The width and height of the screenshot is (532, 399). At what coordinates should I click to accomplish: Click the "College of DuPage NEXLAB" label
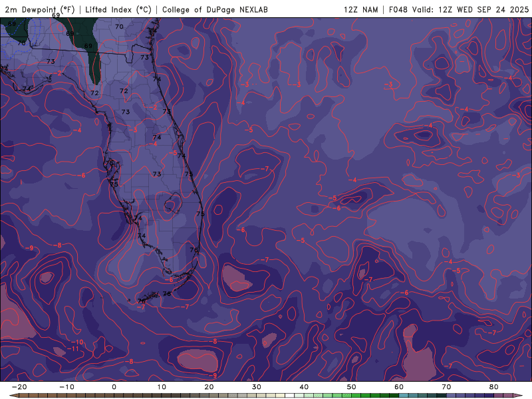tap(215, 9)
